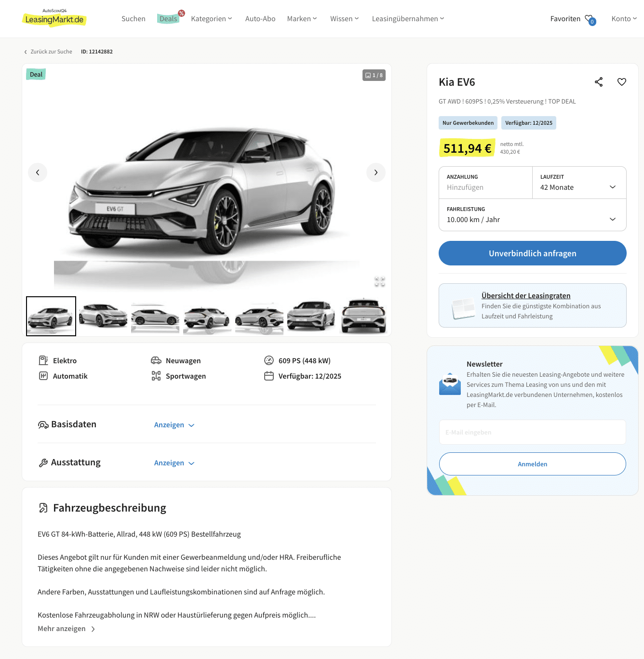
Task: Show next car photo with right arrow
Action: [376, 172]
